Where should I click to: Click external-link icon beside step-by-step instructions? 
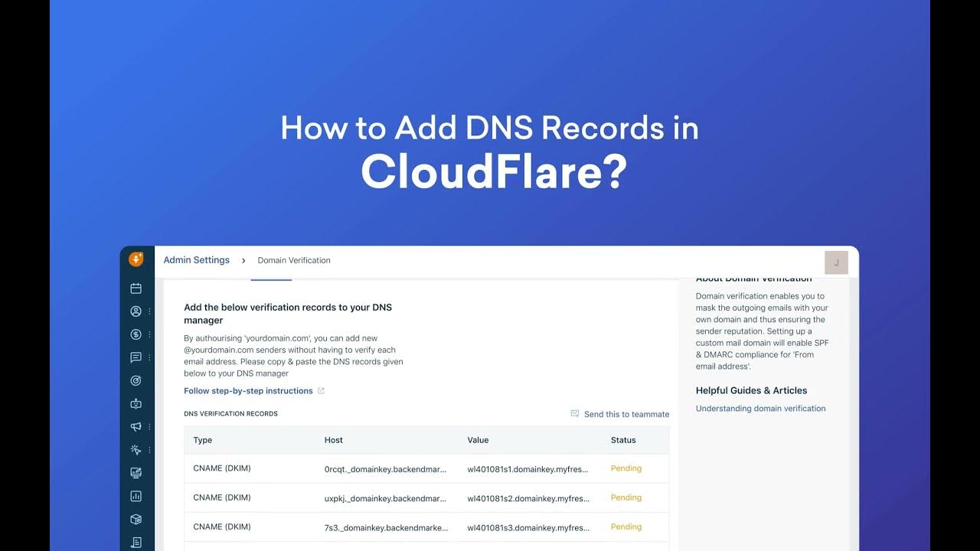(321, 391)
